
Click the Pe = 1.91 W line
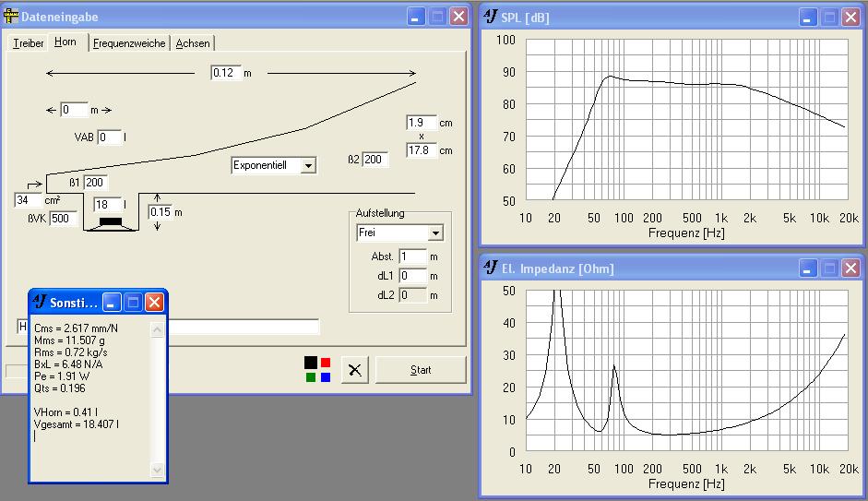tap(62, 376)
